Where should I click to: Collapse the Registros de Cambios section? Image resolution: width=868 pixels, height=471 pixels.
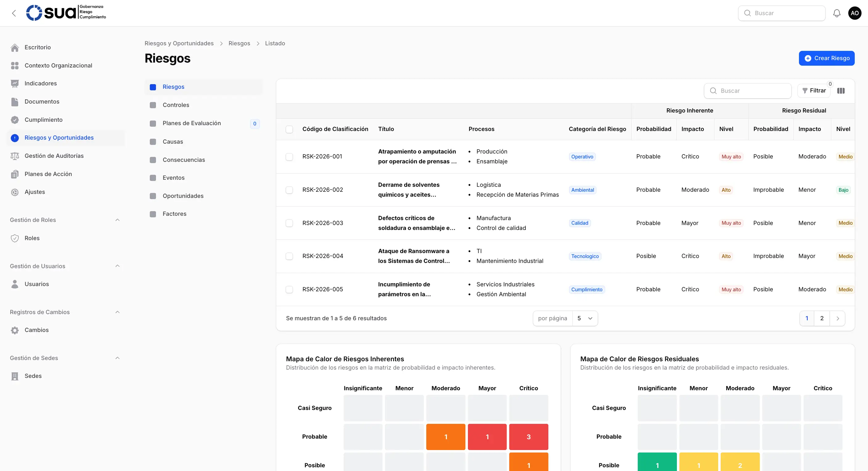coord(117,312)
